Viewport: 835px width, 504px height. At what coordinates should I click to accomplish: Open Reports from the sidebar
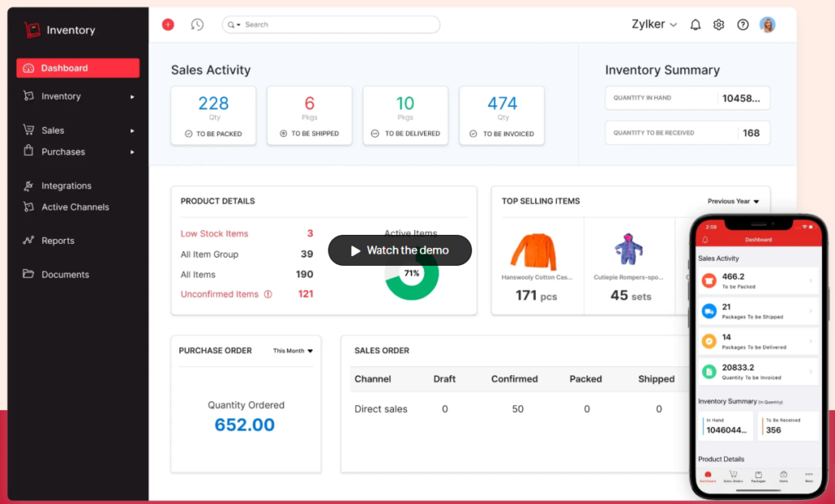tap(57, 241)
